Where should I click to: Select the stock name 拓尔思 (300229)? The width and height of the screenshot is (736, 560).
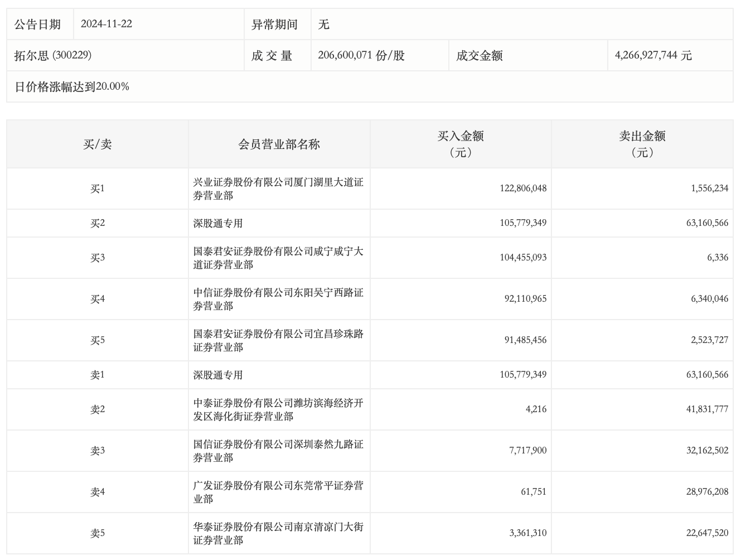53,55
